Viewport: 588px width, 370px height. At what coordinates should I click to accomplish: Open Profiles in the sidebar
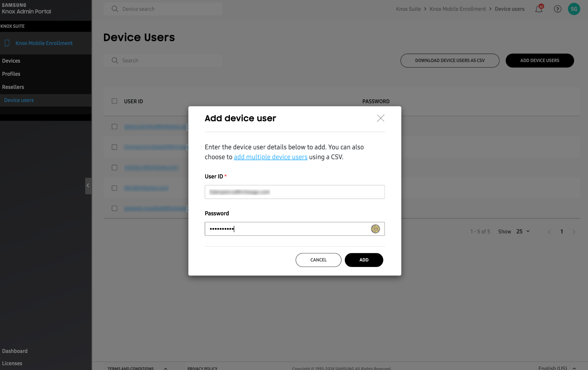[x=11, y=74]
